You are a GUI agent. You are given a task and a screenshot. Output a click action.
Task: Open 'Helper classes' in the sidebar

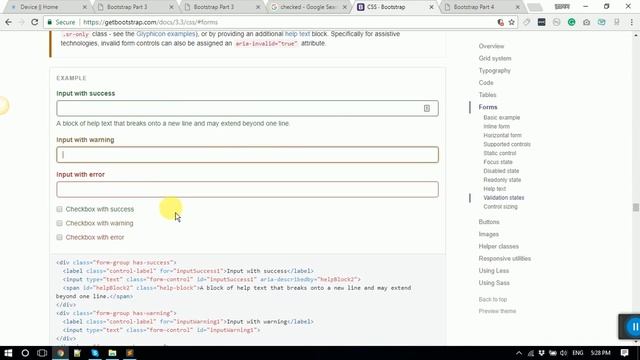tap(498, 247)
